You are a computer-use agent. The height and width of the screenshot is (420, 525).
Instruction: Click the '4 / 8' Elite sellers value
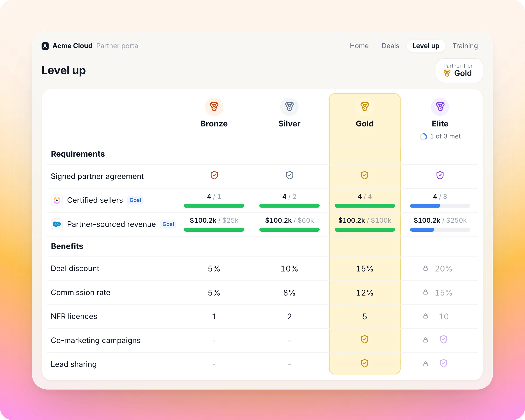click(440, 196)
